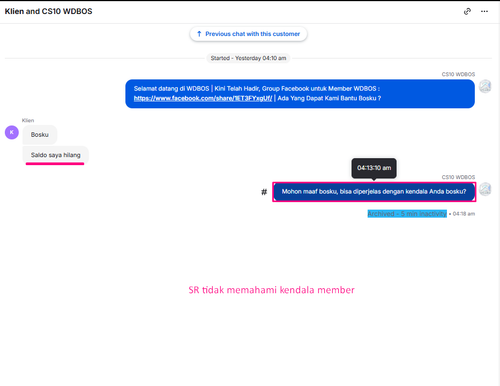500x386 pixels.
Task: Select the Mohon maaf bosku reply message
Action: pyautogui.click(x=374, y=192)
